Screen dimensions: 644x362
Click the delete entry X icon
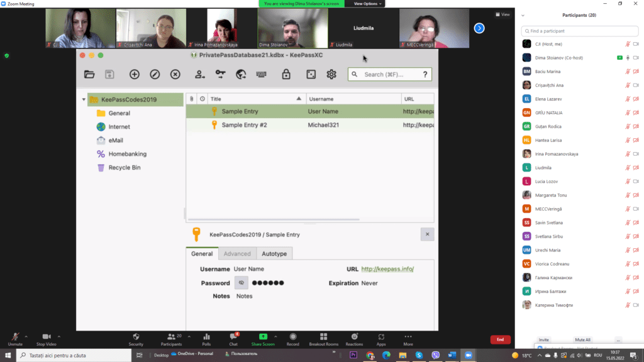point(175,74)
